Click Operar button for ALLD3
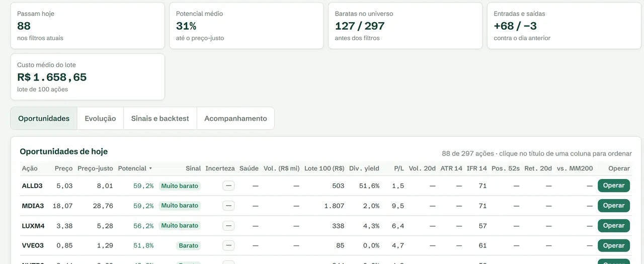Screen dimensions: 644x264 pos(614,186)
